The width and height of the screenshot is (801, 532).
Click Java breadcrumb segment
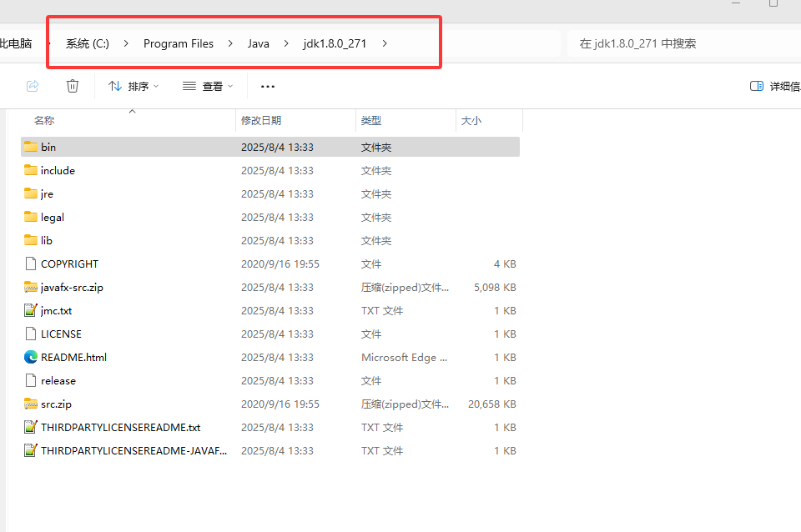(x=259, y=44)
